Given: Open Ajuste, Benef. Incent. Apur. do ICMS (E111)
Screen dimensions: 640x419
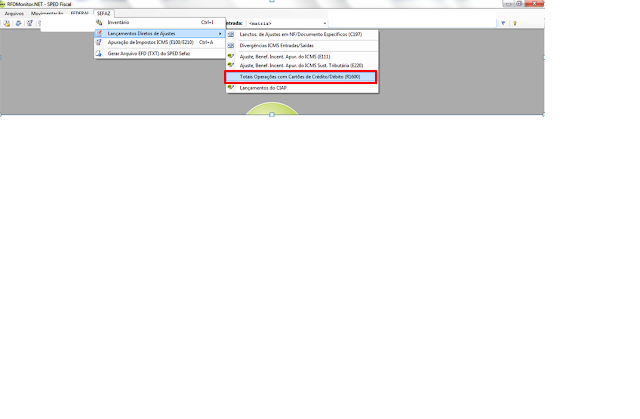Looking at the screenshot, I should (x=302, y=57).
